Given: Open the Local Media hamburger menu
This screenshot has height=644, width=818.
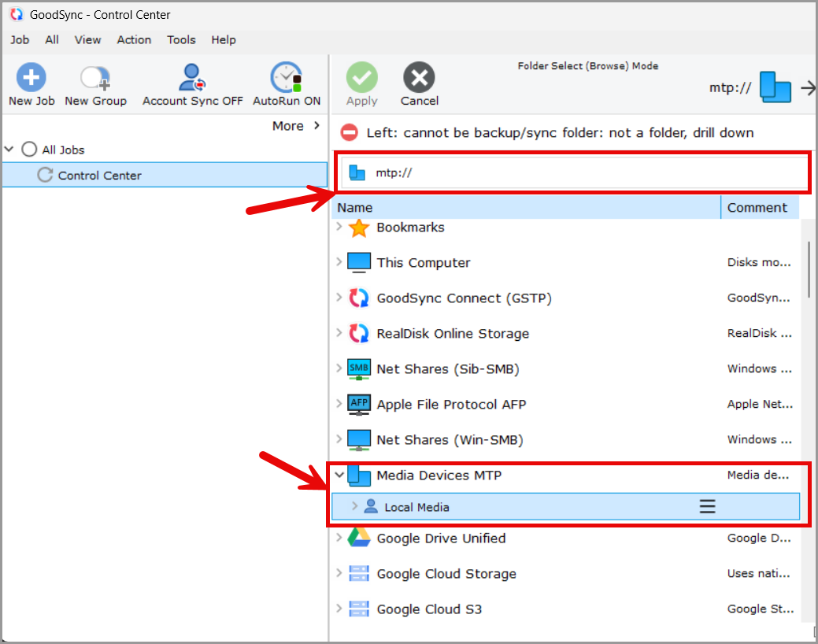Looking at the screenshot, I should (708, 506).
